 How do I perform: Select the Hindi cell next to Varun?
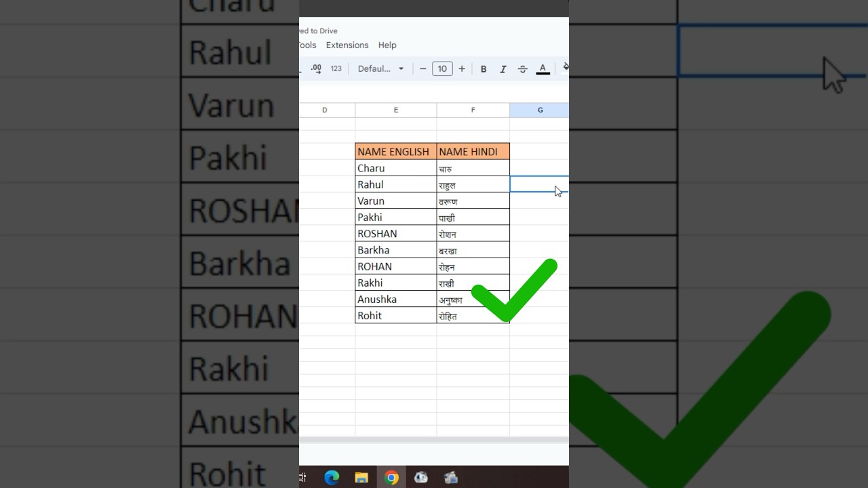pyautogui.click(x=473, y=201)
